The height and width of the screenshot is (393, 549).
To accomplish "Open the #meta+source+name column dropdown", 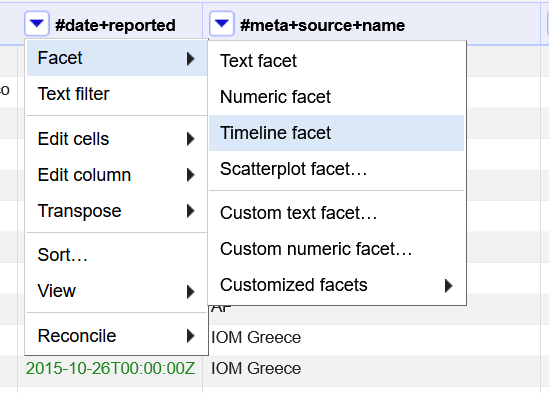I will click(x=221, y=24).
